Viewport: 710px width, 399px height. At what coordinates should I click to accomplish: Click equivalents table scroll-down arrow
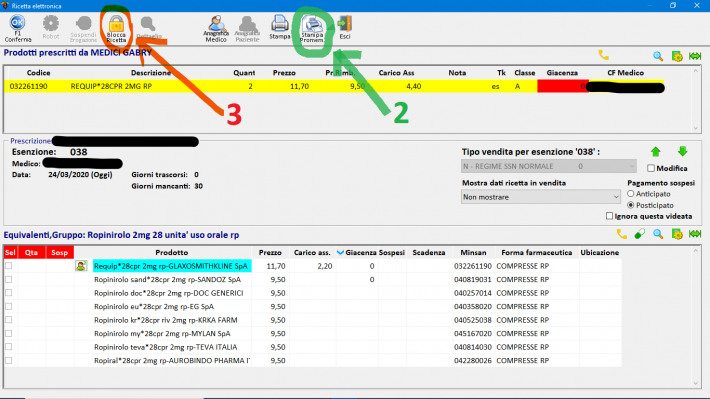coord(696,383)
